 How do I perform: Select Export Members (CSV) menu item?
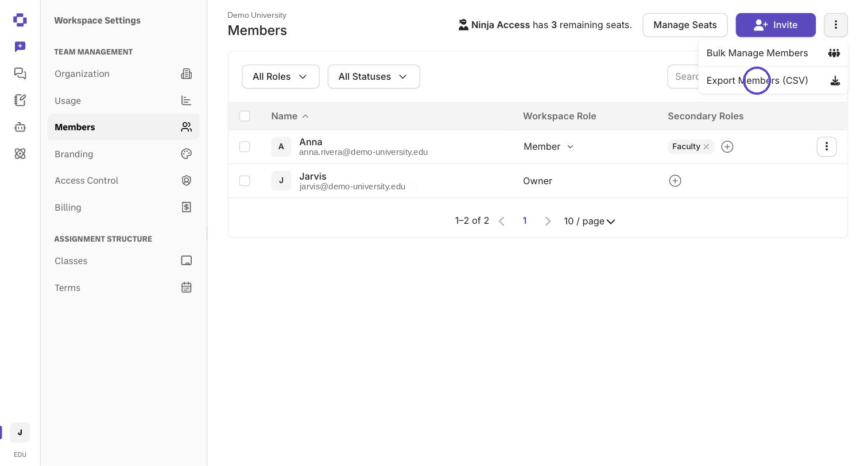pyautogui.click(x=773, y=81)
